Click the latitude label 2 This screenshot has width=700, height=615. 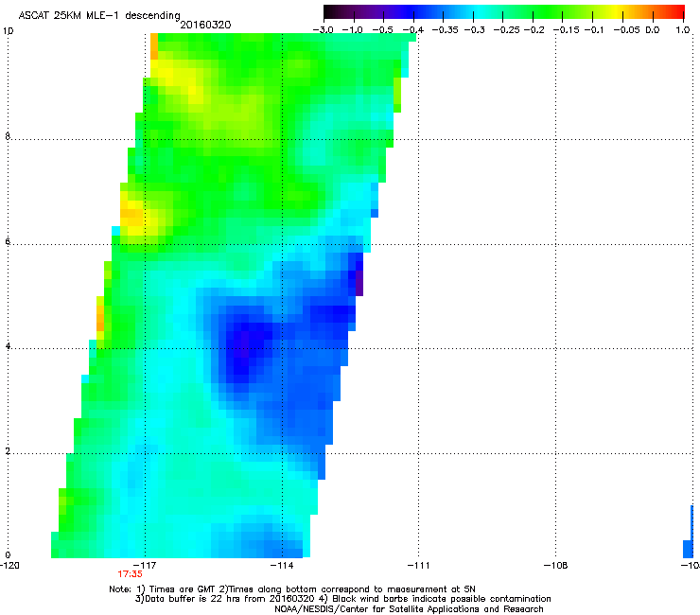coord(8,451)
